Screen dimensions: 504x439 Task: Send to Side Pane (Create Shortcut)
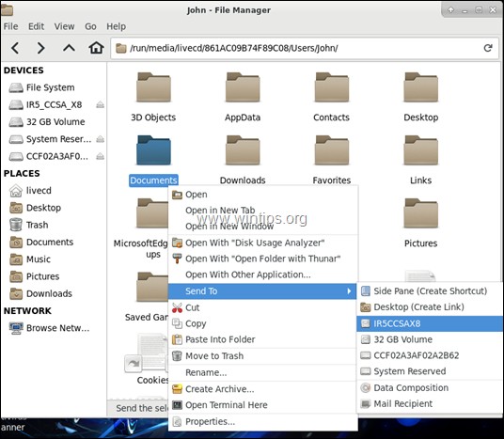[430, 291]
